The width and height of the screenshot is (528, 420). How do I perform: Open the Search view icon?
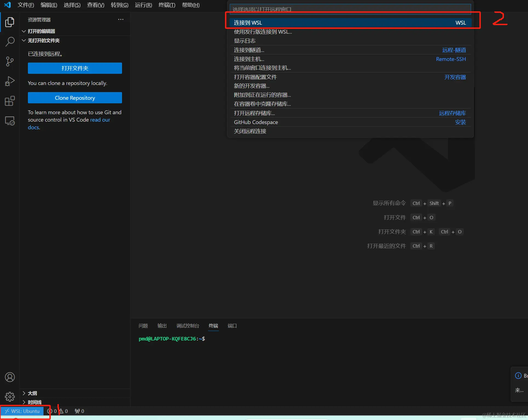click(10, 42)
